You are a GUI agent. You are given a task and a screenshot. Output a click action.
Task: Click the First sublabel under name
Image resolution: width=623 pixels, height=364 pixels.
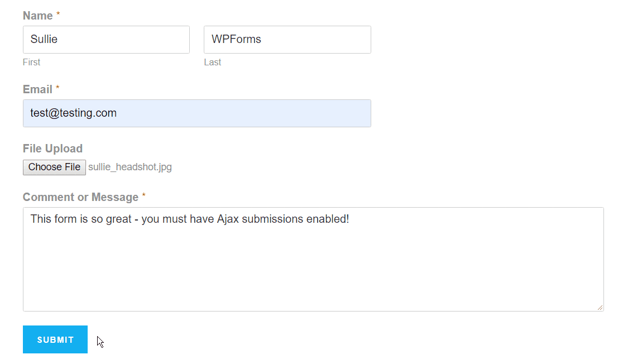[x=31, y=63]
